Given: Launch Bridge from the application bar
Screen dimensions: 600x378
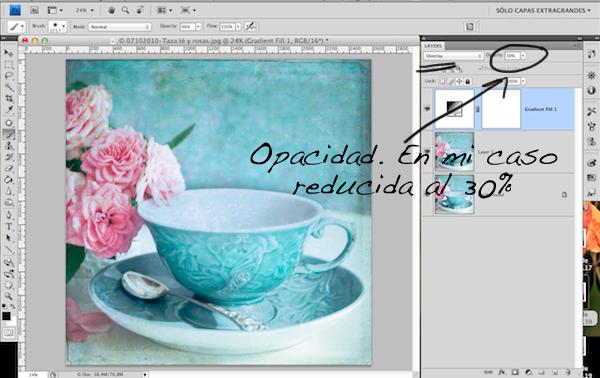Looking at the screenshot, I should coord(34,10).
